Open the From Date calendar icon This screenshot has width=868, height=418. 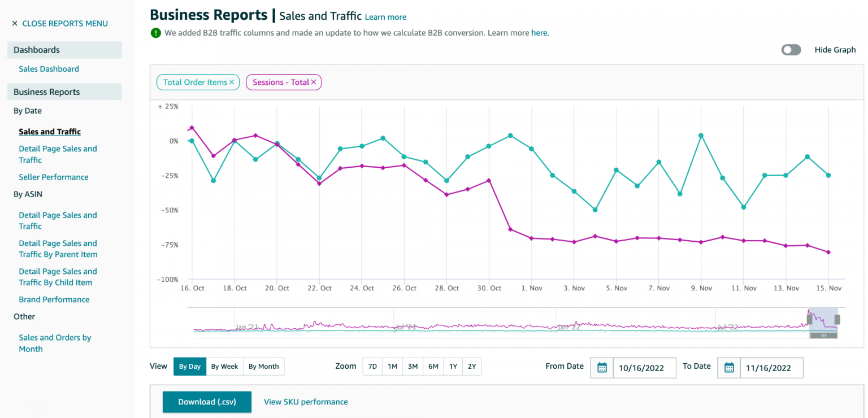pyautogui.click(x=602, y=368)
